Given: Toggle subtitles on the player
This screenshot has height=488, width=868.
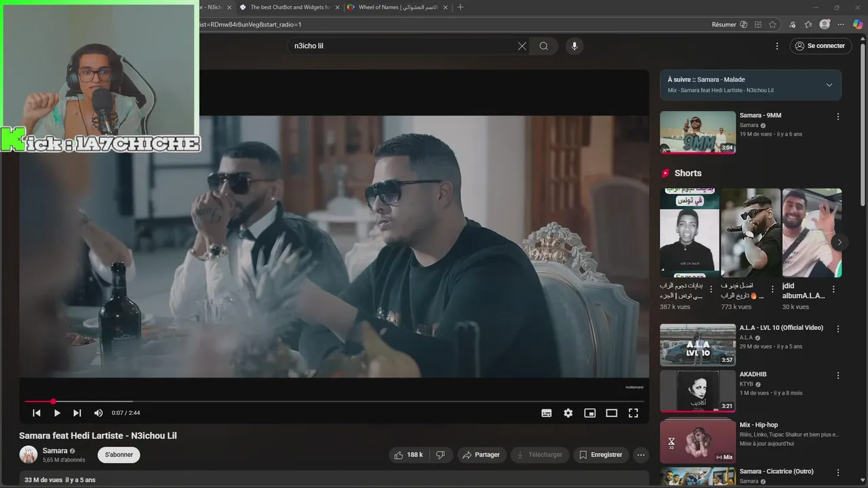Looking at the screenshot, I should click(547, 413).
